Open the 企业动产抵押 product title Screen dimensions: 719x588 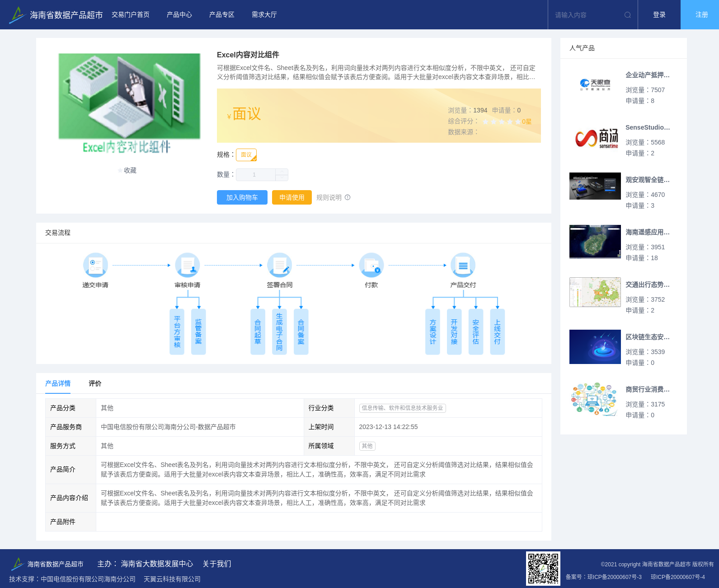(648, 75)
